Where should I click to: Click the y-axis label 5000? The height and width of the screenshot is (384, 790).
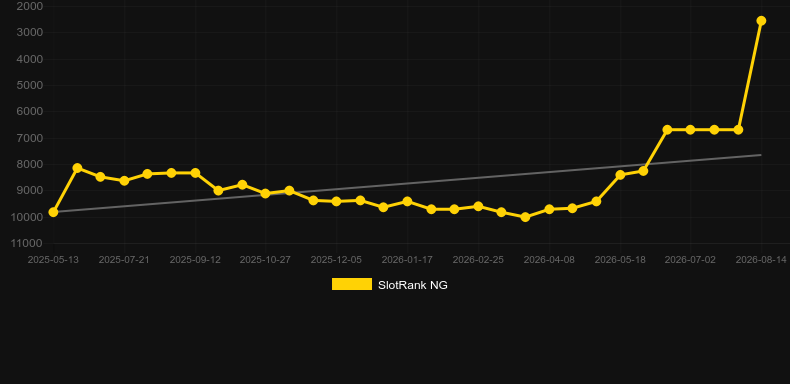(30, 85)
